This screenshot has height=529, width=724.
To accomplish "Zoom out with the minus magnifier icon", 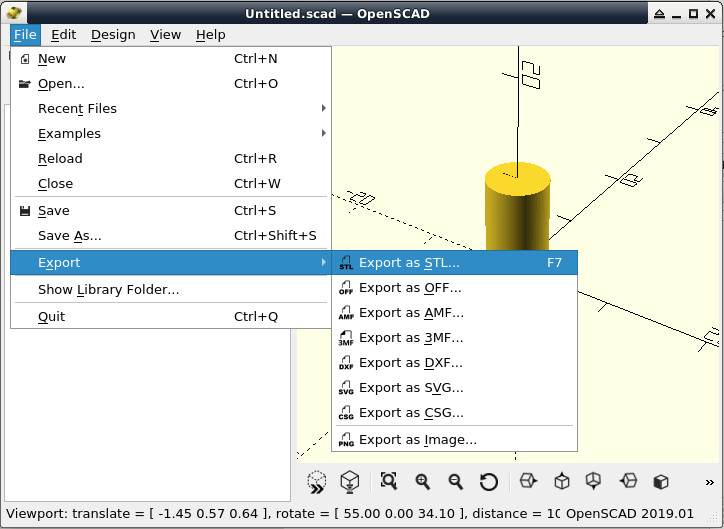I will coord(456,481).
